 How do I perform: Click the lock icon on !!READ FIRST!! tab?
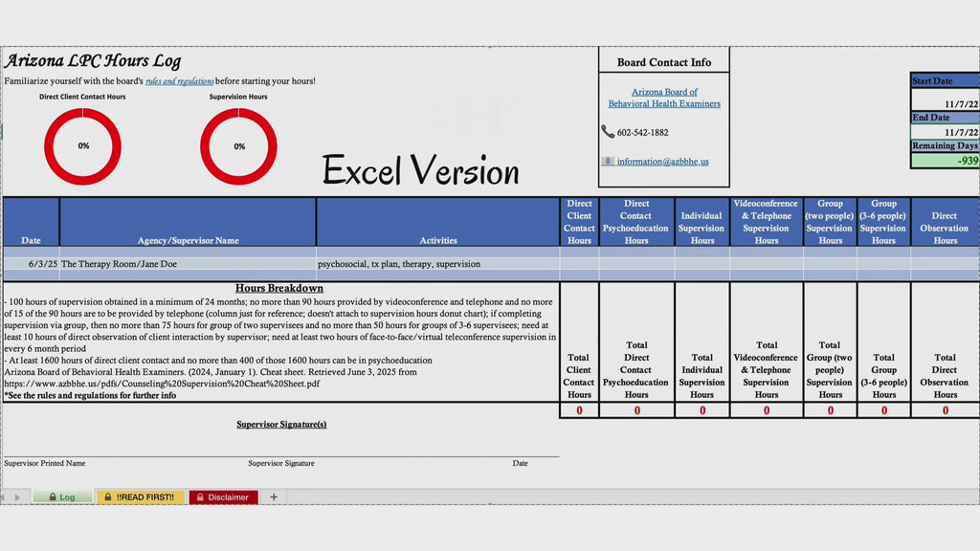coord(107,497)
